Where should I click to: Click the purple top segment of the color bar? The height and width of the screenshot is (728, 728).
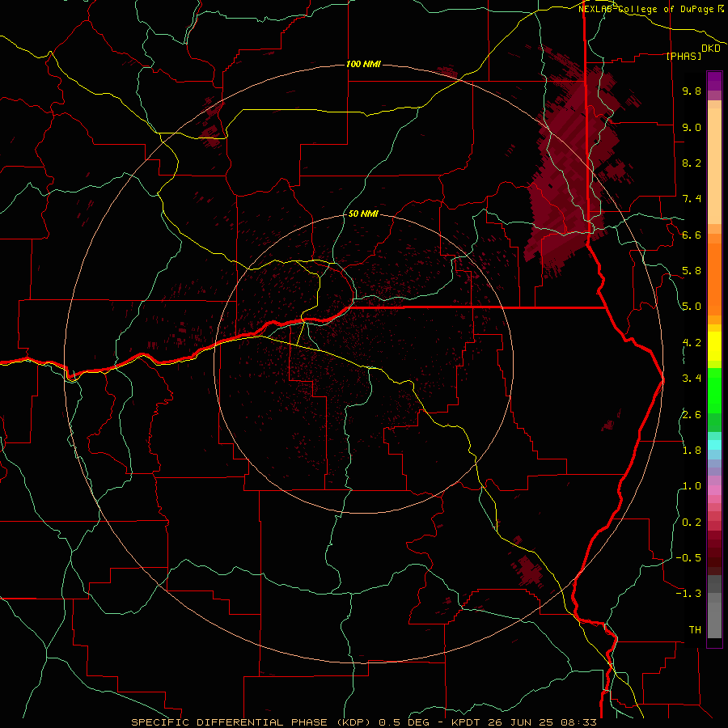pos(714,81)
